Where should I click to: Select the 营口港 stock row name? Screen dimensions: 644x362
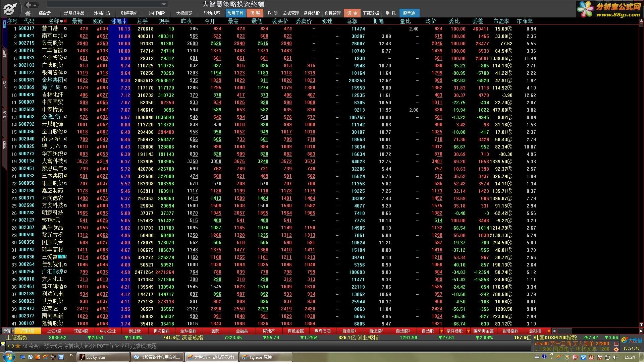click(x=50, y=28)
